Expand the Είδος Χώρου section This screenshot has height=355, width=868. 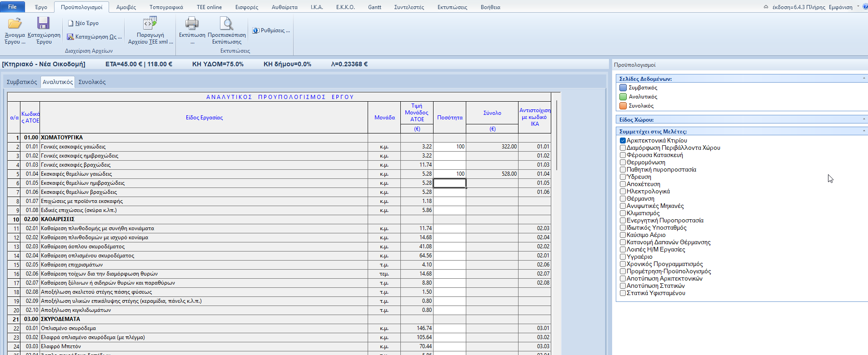864,119
